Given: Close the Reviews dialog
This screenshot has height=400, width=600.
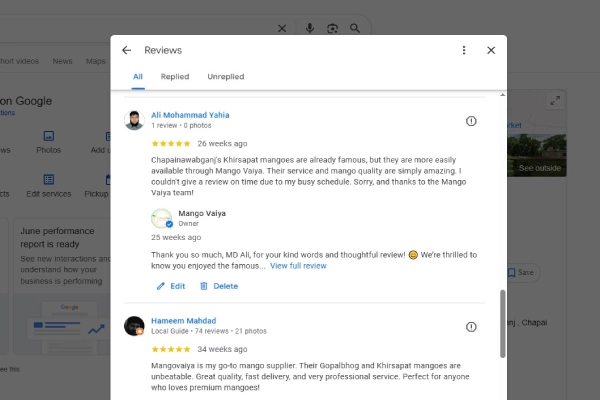Looking at the screenshot, I should click(491, 50).
